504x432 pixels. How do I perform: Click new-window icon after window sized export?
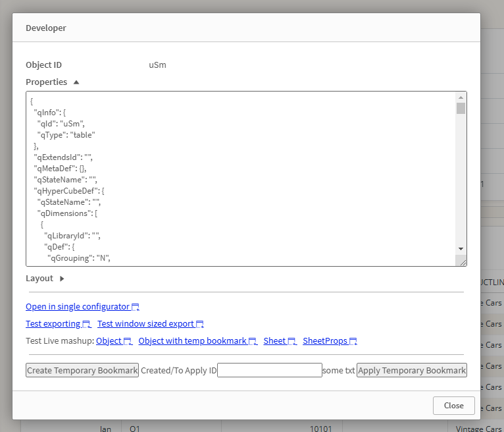[x=200, y=324]
